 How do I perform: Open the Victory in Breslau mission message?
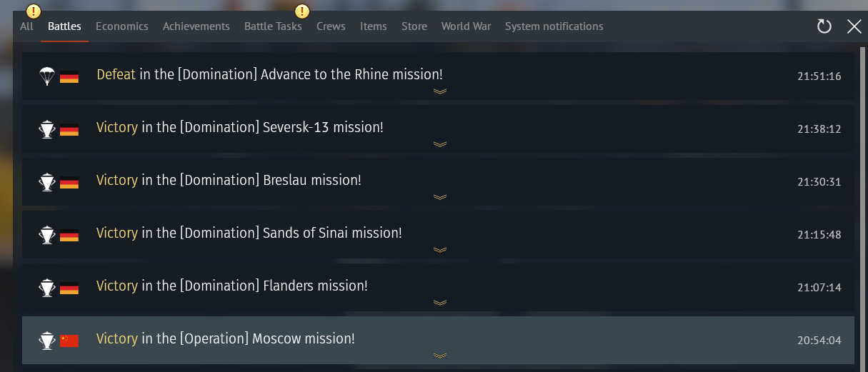pos(229,181)
